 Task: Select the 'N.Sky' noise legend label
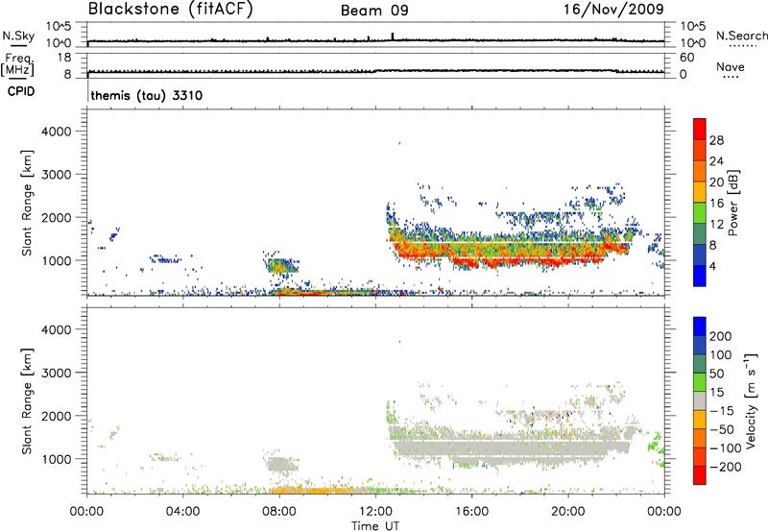click(x=18, y=36)
